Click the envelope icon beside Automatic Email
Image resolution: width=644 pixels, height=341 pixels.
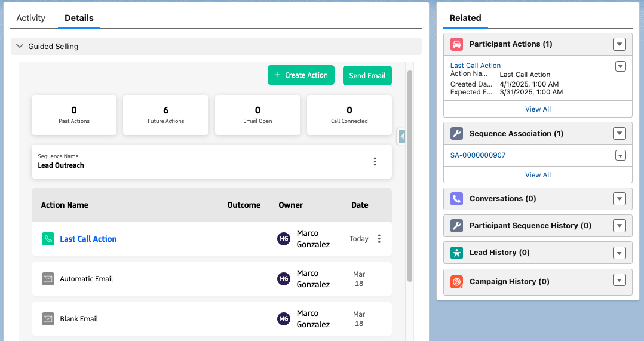click(x=48, y=279)
